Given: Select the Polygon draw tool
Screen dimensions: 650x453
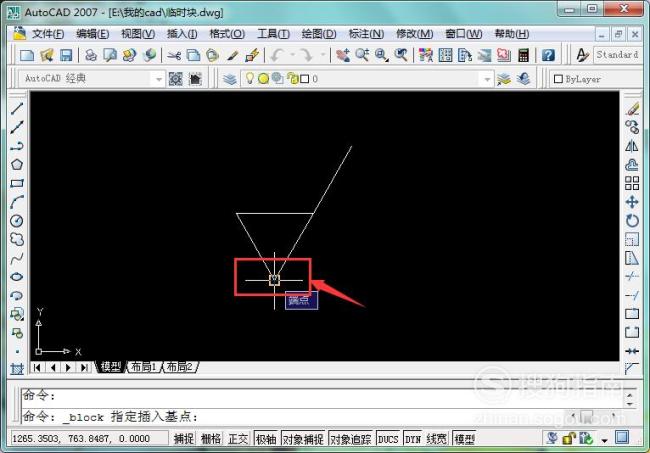Looking at the screenshot, I should [17, 165].
